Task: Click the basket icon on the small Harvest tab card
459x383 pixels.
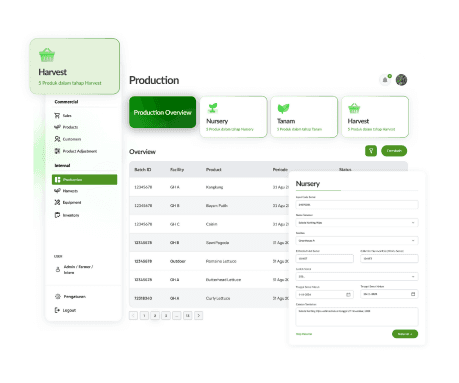Action: pos(354,108)
